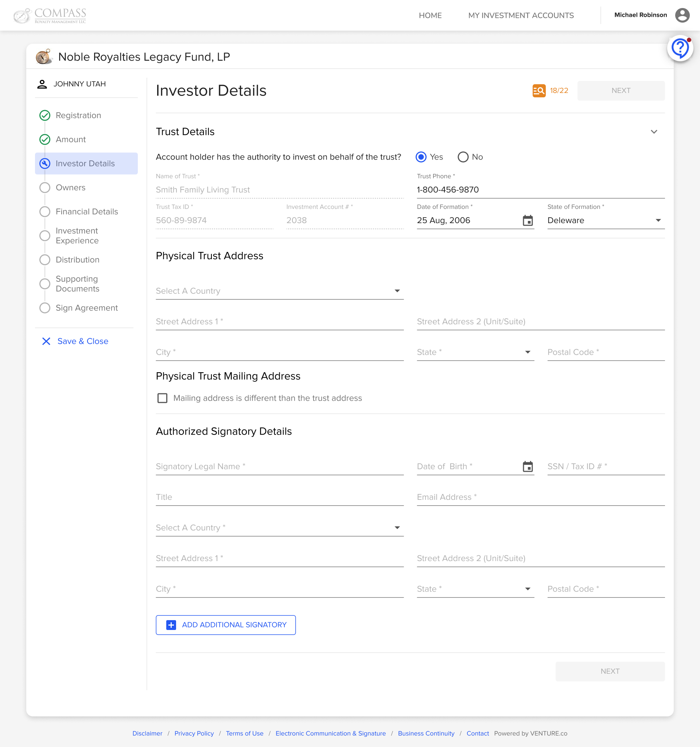
Task: Collapse the Trust Details section chevron
Action: pyautogui.click(x=654, y=132)
